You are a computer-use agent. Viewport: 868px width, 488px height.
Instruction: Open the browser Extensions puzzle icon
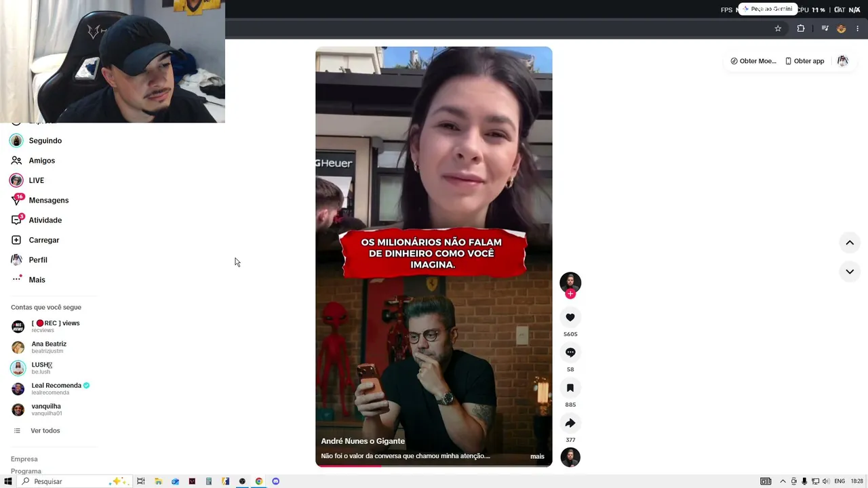click(801, 28)
